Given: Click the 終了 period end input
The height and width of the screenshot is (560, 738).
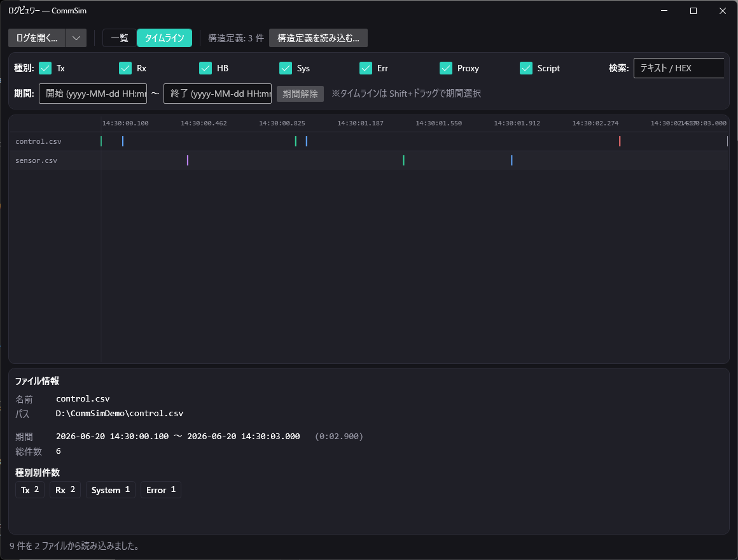Looking at the screenshot, I should click(218, 94).
